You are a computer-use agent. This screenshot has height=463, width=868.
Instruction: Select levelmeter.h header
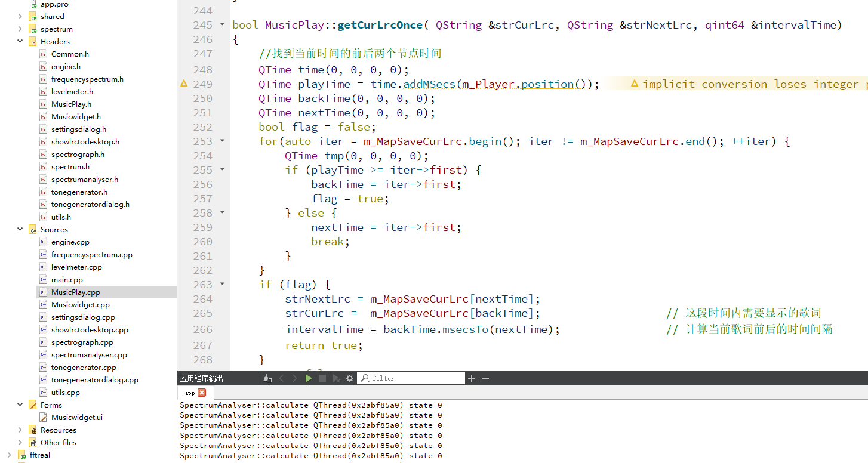click(72, 91)
